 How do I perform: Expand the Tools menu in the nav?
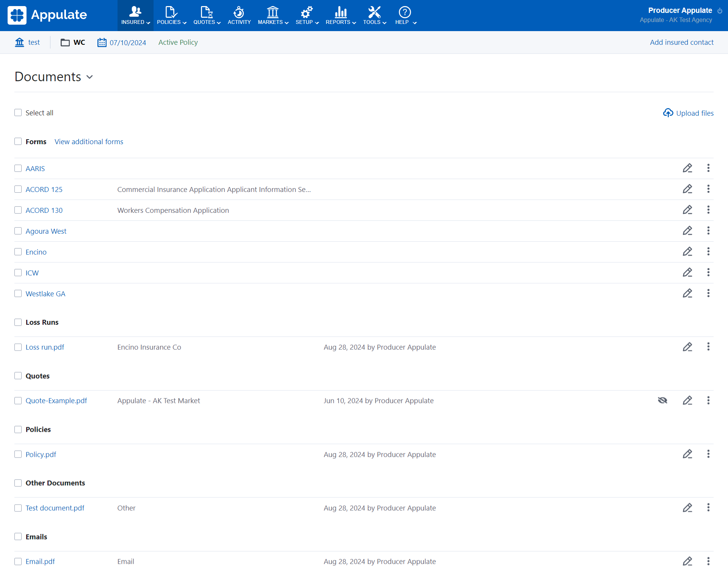374,16
